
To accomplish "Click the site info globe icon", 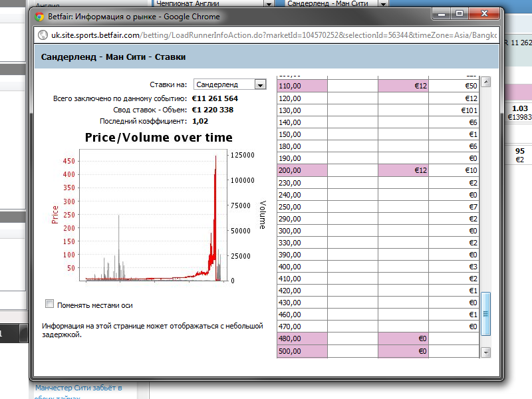I will (43, 35).
